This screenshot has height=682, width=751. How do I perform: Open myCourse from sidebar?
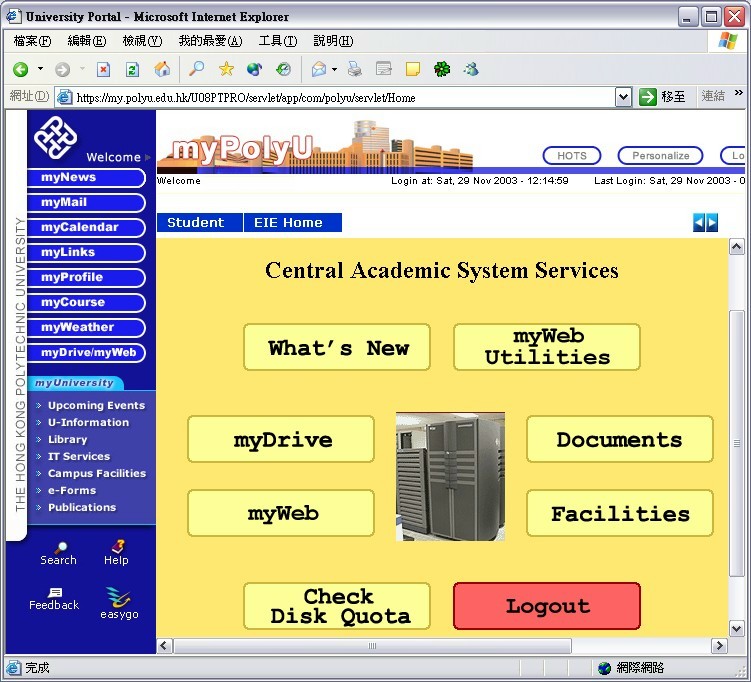pos(87,303)
